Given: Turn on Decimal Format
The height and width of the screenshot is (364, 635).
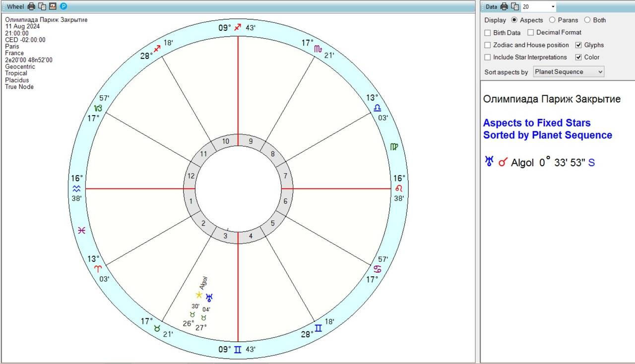Looking at the screenshot, I should [531, 33].
